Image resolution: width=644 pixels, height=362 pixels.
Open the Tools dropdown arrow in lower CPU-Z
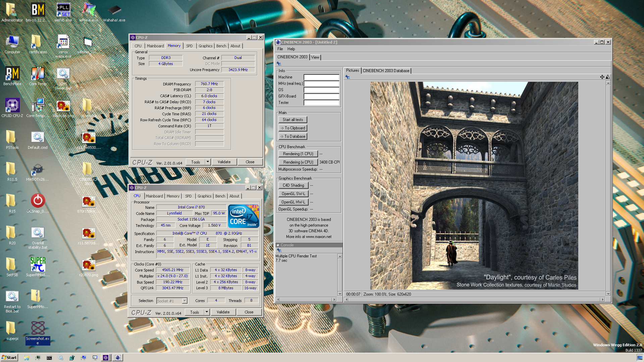click(x=207, y=312)
